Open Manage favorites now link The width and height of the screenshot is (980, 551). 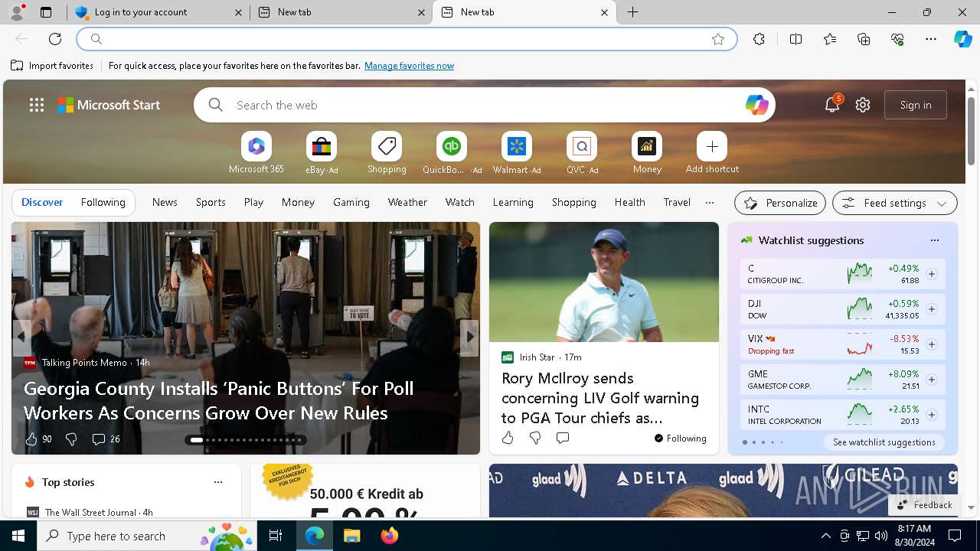point(409,66)
